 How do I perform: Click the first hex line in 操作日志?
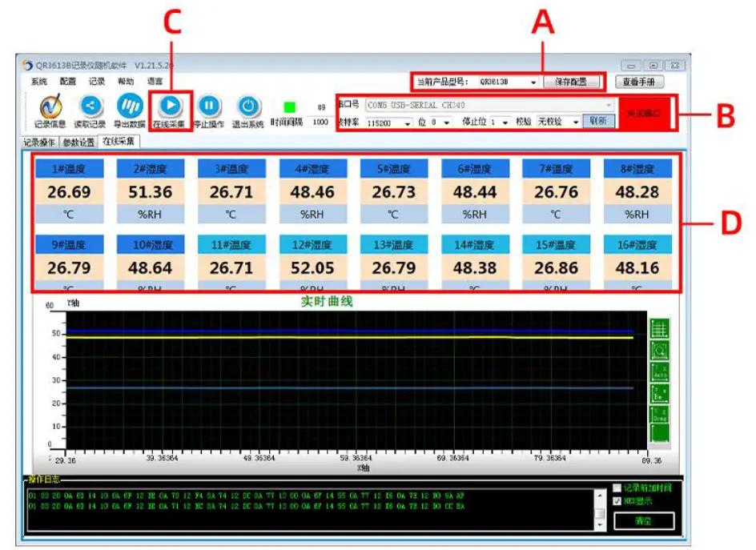[x=246, y=496]
